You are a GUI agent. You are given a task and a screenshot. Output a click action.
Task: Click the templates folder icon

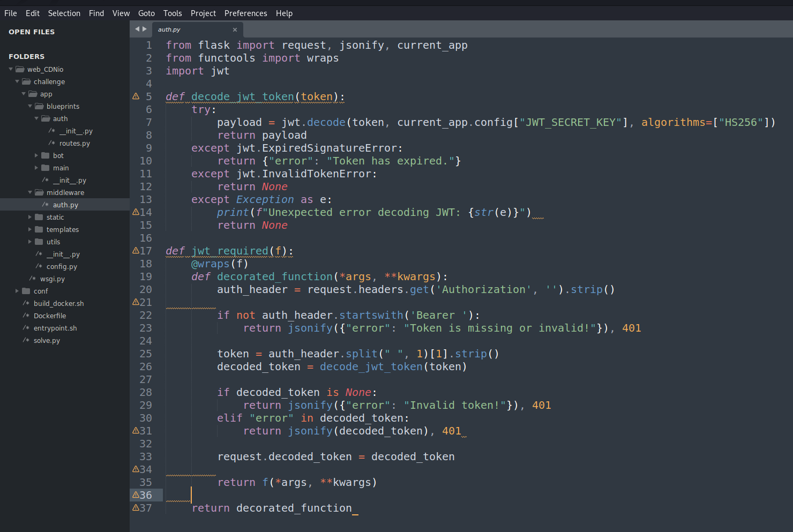[x=39, y=229]
